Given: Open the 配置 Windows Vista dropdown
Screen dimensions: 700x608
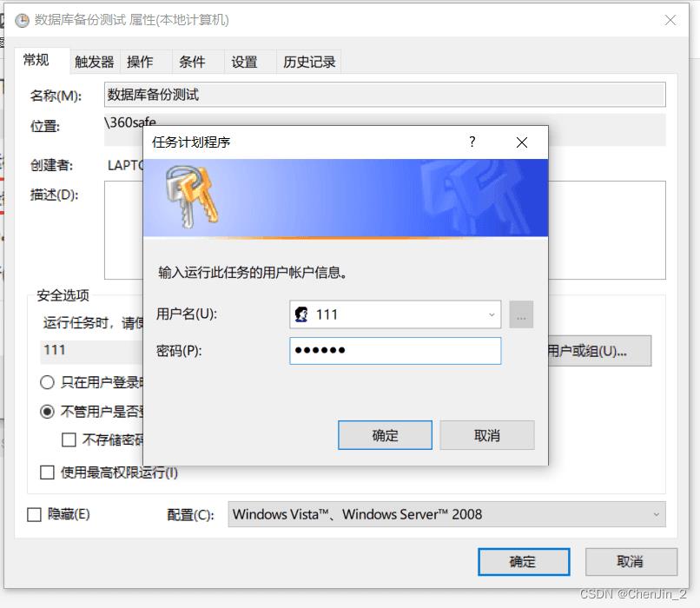Looking at the screenshot, I should 446,514.
